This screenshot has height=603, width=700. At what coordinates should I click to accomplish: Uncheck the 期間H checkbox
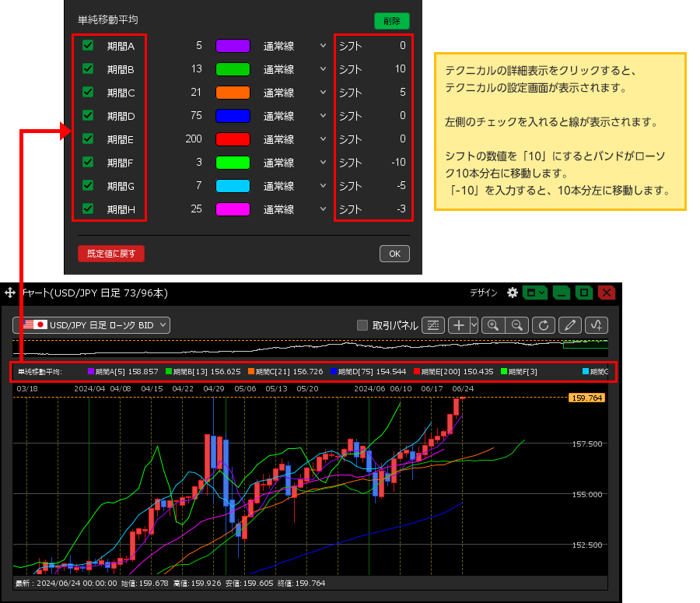click(88, 209)
